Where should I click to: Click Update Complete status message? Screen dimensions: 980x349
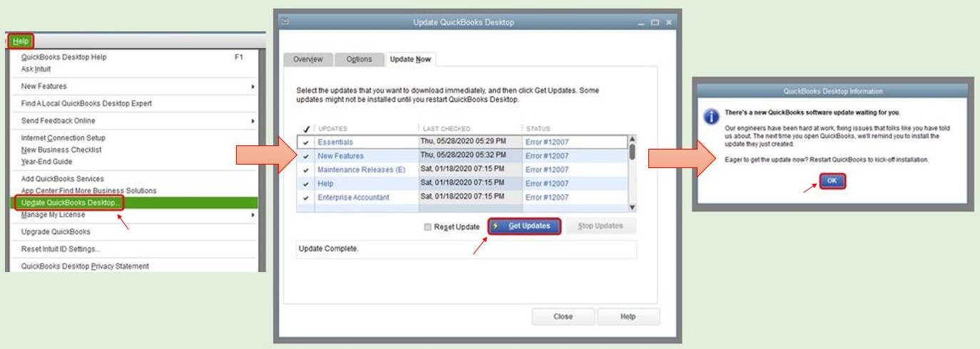(329, 249)
